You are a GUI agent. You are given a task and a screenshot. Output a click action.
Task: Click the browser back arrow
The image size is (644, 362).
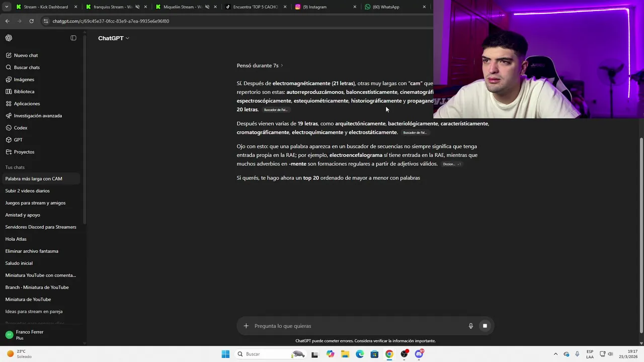pos(7,21)
